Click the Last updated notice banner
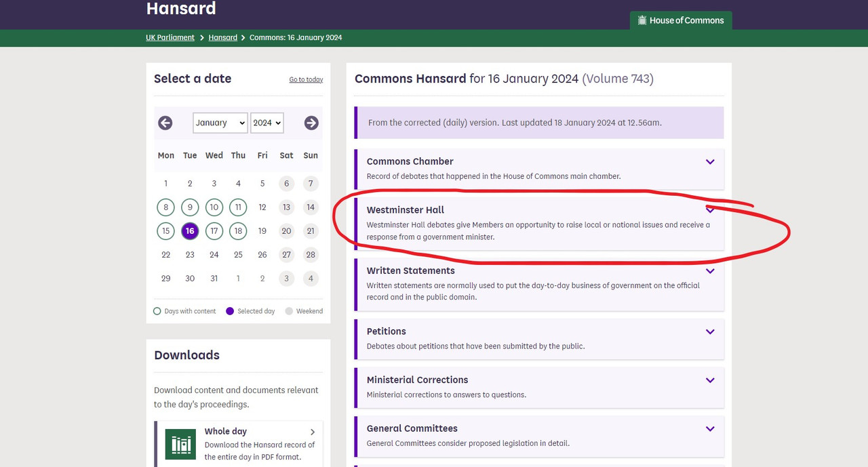This screenshot has height=467, width=868. point(539,123)
